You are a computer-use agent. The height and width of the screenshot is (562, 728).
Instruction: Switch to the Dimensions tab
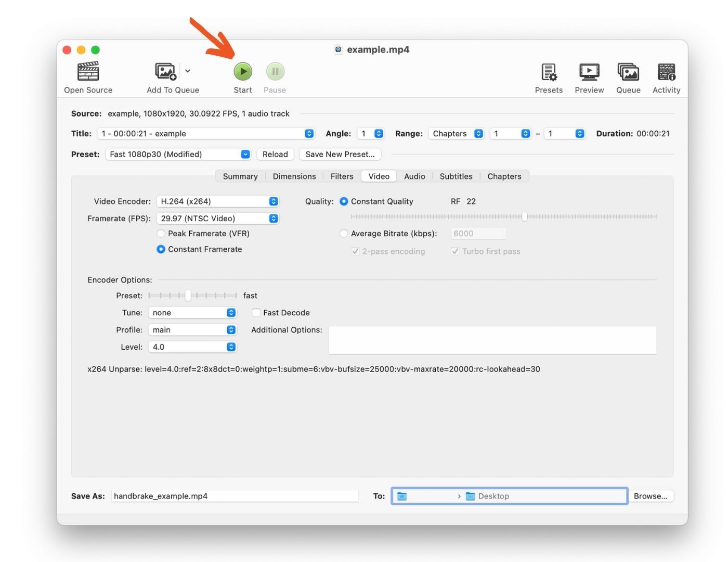pos(294,176)
